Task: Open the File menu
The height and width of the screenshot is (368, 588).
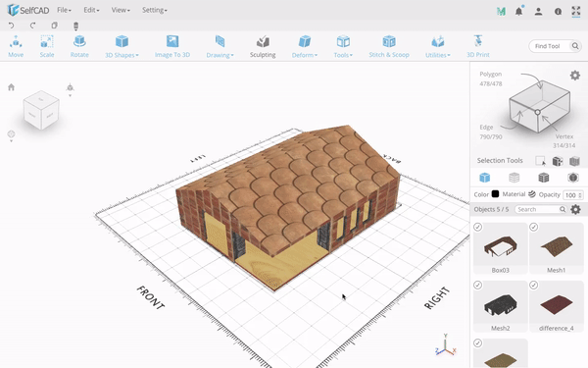Action: (64, 10)
